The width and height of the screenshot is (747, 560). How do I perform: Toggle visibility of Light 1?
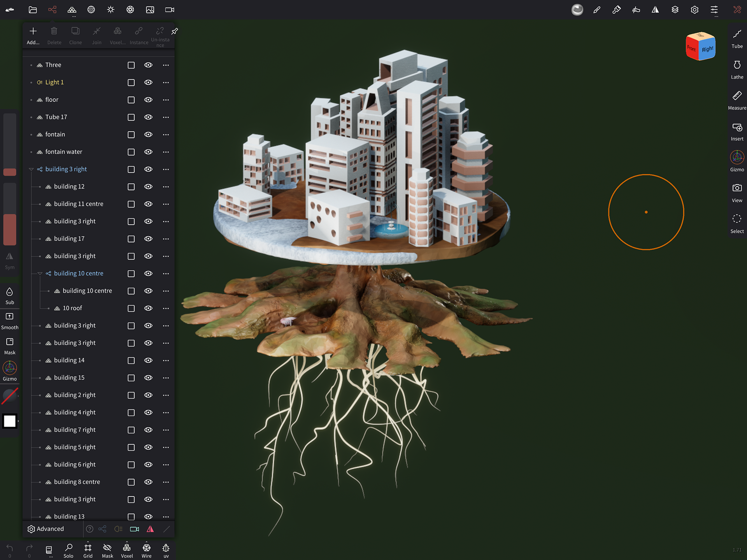coord(148,83)
